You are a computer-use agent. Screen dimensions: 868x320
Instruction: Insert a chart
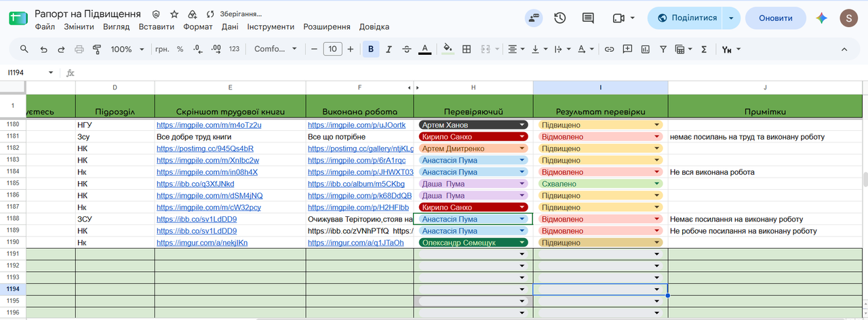click(x=645, y=49)
